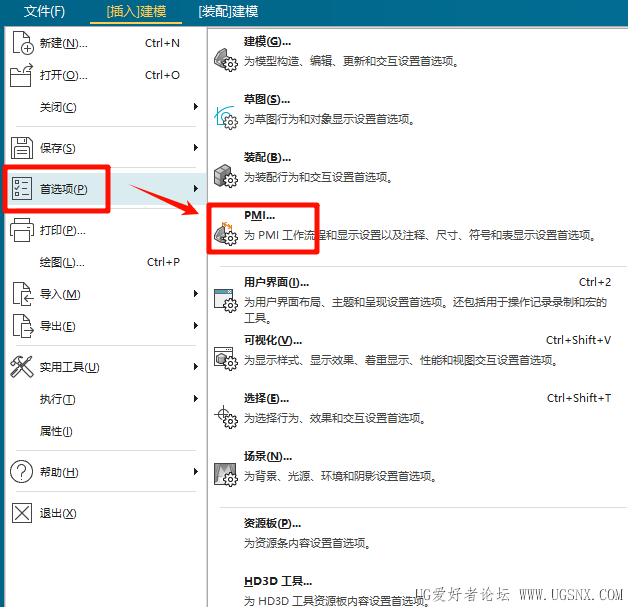Expand the 导入(M) submenu arrow
Viewport: 628px width, 607px height.
point(195,294)
